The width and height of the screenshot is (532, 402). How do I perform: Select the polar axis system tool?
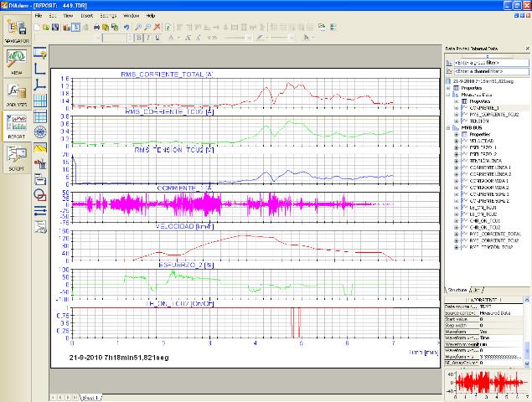point(39,132)
